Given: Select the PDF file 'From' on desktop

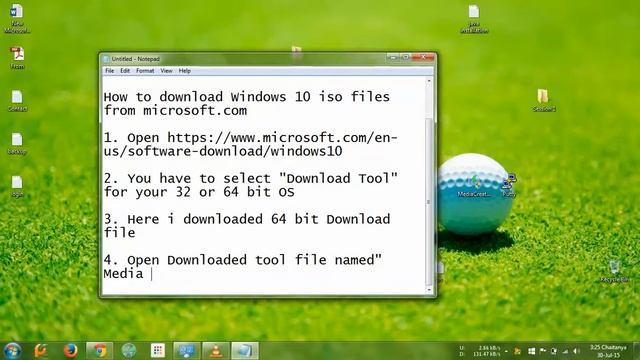Looking at the screenshot, I should (17, 58).
